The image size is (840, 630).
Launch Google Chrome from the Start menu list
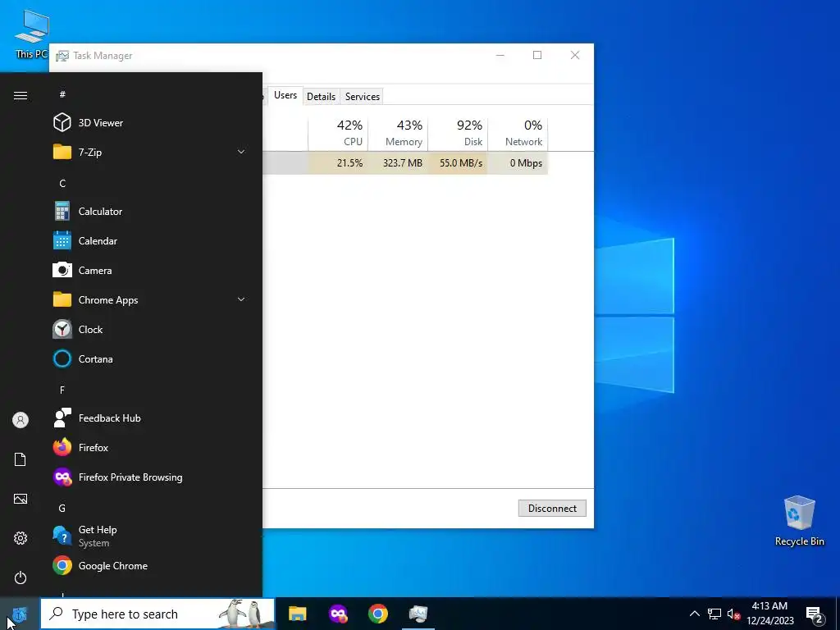tap(152, 566)
